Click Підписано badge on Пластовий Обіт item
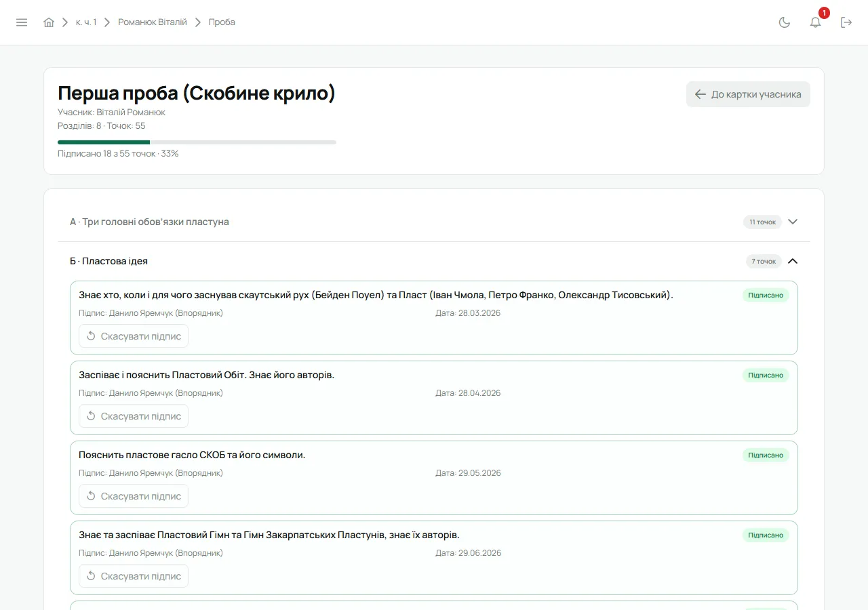The width and height of the screenshot is (868, 610). [766, 375]
